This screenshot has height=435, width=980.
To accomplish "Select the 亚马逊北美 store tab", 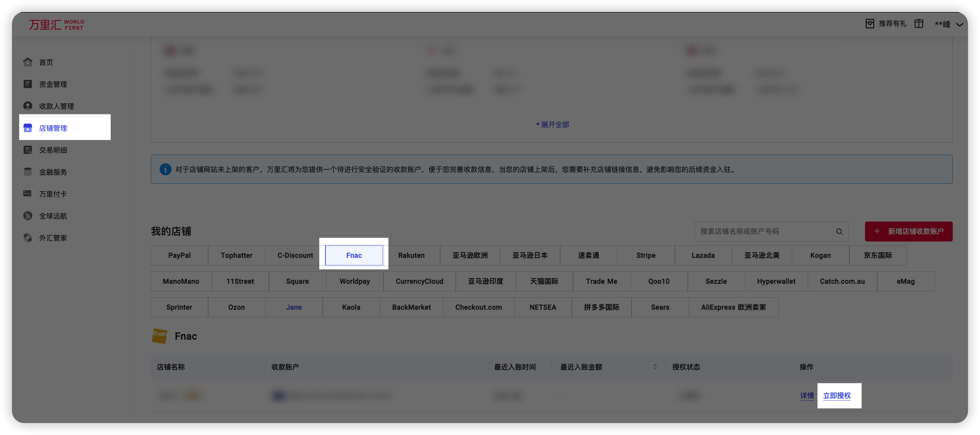I will pyautogui.click(x=762, y=255).
